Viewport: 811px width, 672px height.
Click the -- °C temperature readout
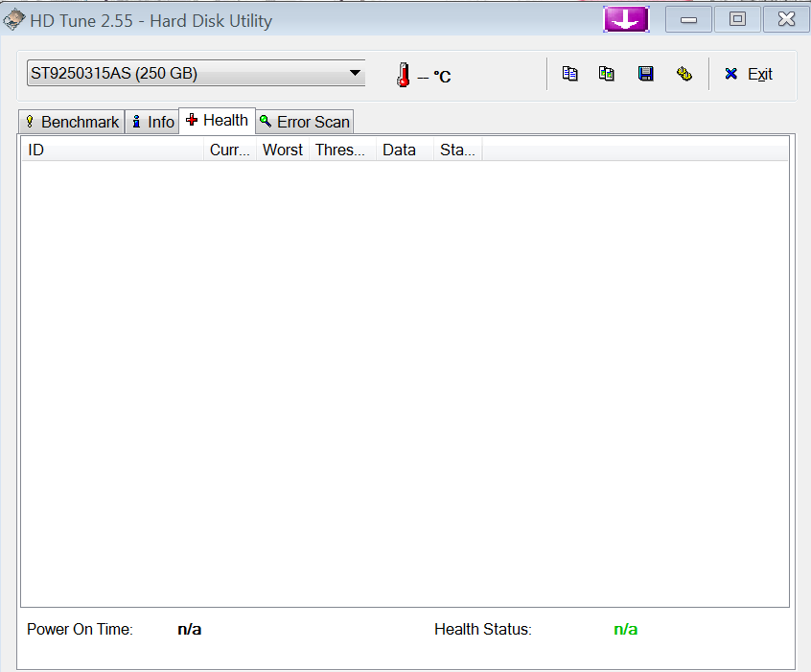coord(434,77)
